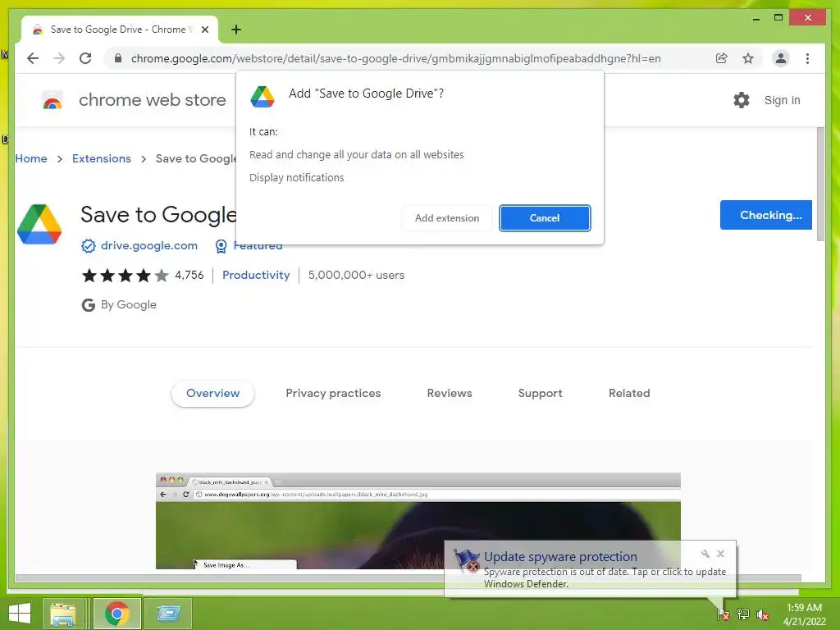Click the Display notifications permission text
Viewport: 840px width, 630px height.
pyautogui.click(x=296, y=178)
